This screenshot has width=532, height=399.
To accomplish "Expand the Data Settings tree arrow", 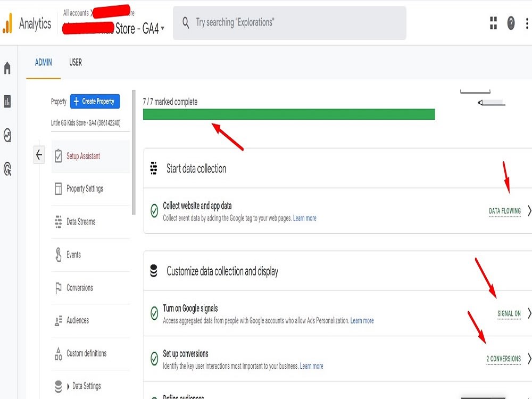I will tap(68, 386).
